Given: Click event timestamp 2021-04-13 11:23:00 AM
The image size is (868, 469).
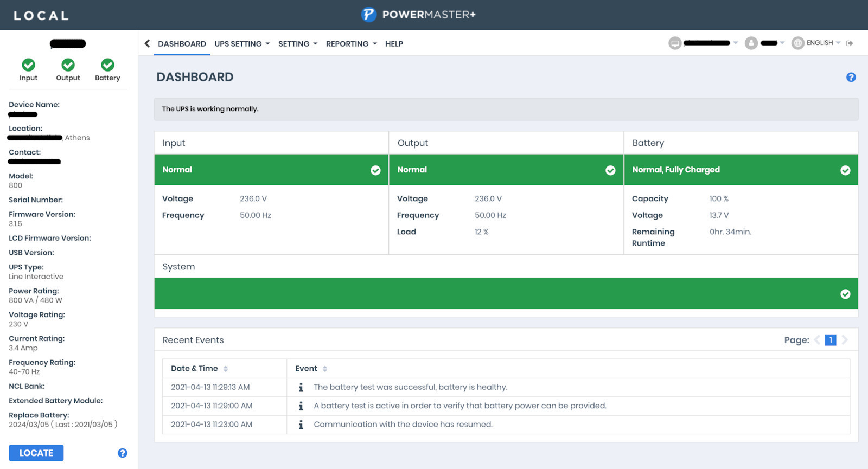Looking at the screenshot, I should click(212, 425).
